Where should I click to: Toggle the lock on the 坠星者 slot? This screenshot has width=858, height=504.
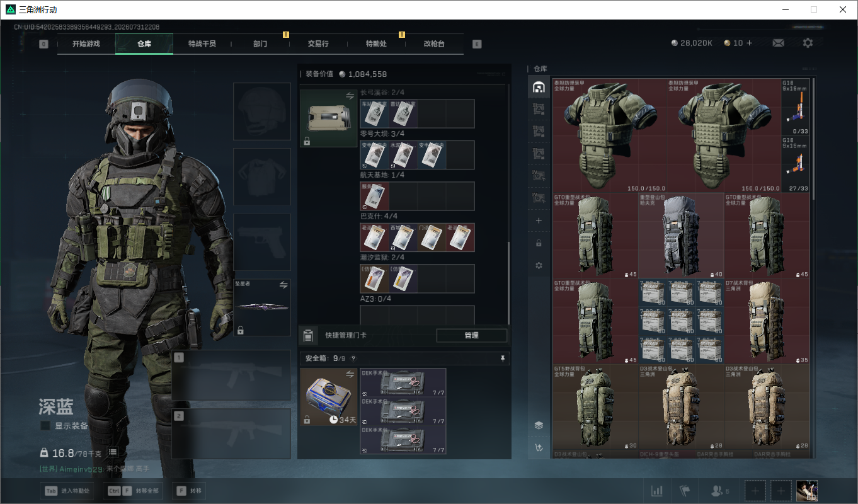(x=240, y=330)
